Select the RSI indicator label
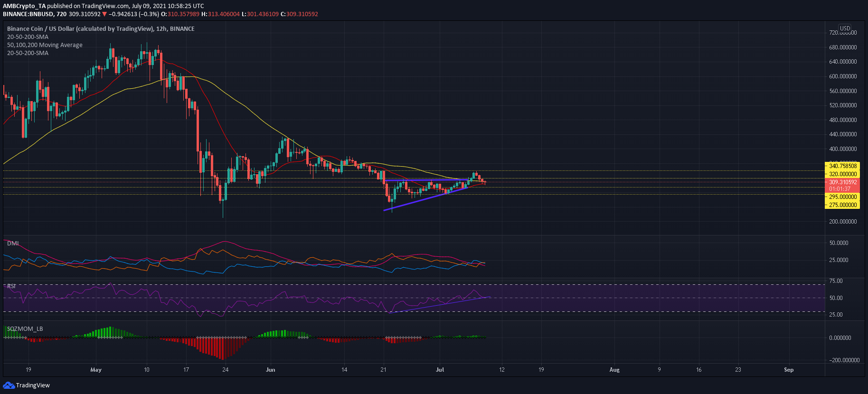The width and height of the screenshot is (868, 394). [11, 286]
